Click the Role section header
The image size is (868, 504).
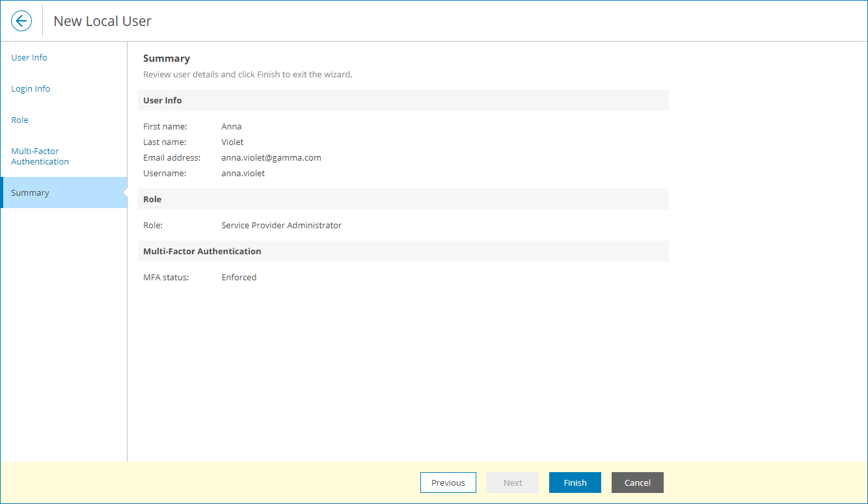point(152,199)
